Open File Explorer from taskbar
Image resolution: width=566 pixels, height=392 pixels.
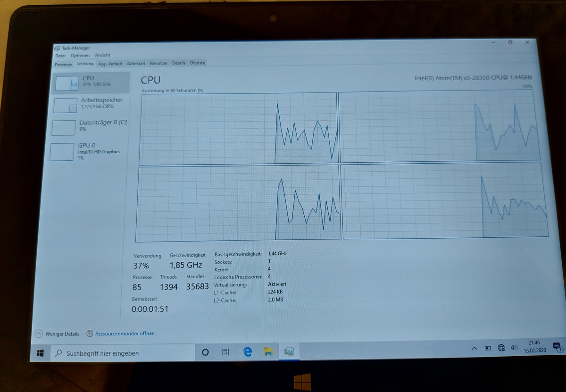point(268,351)
